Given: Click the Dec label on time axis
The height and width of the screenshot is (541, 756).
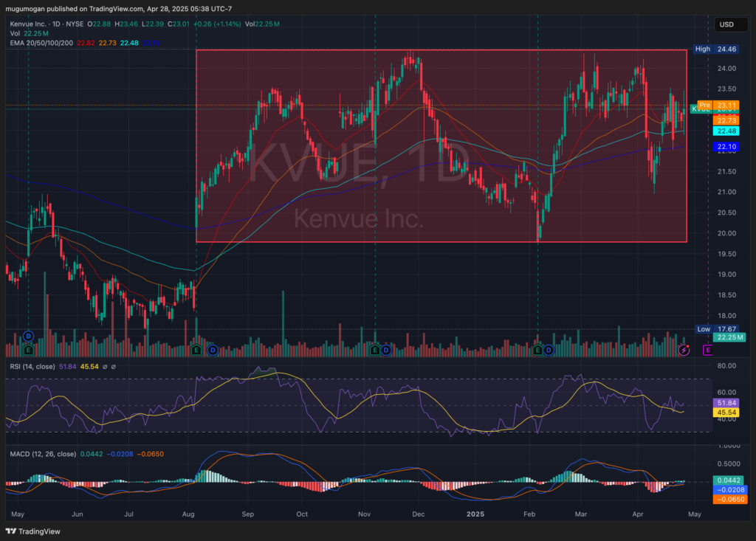Looking at the screenshot, I should pos(419,514).
